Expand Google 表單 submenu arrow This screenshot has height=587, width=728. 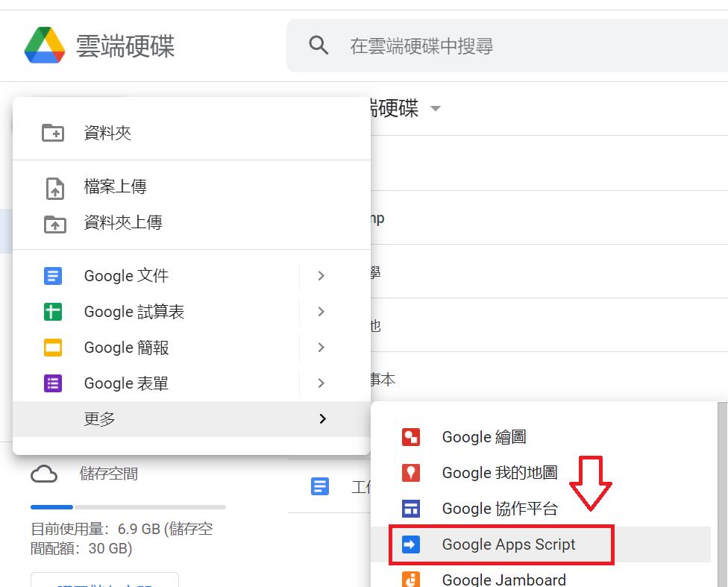click(x=321, y=383)
